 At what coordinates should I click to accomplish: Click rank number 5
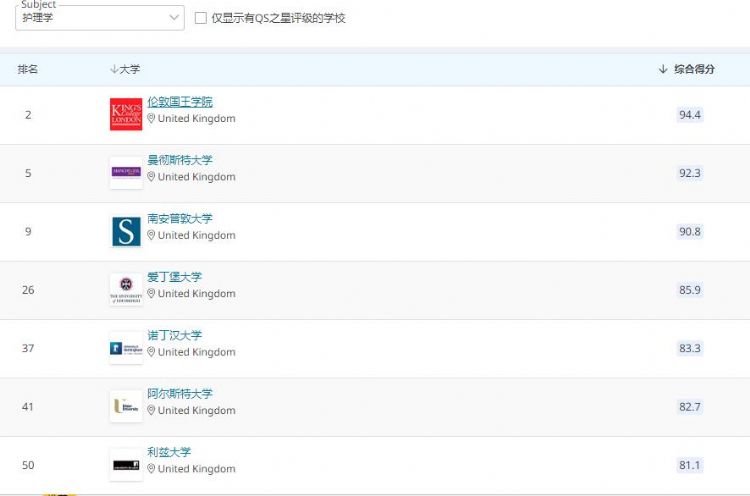[x=28, y=173]
